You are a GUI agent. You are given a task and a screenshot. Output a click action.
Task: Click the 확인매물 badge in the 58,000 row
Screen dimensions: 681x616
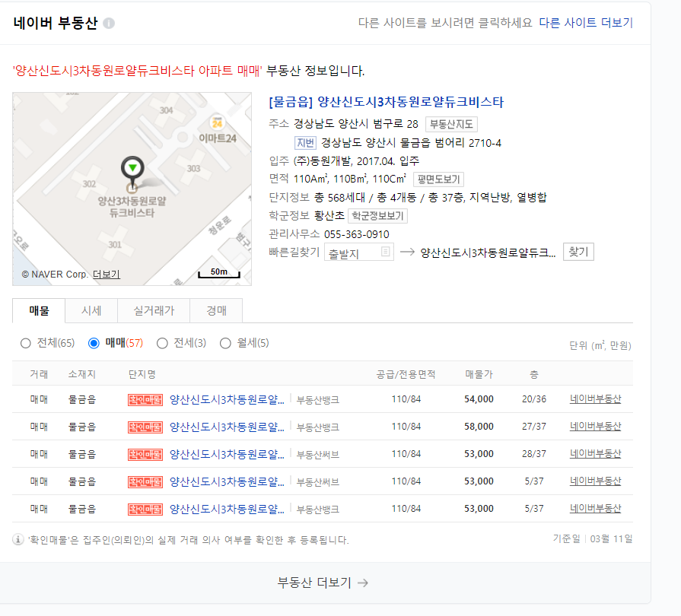145,427
